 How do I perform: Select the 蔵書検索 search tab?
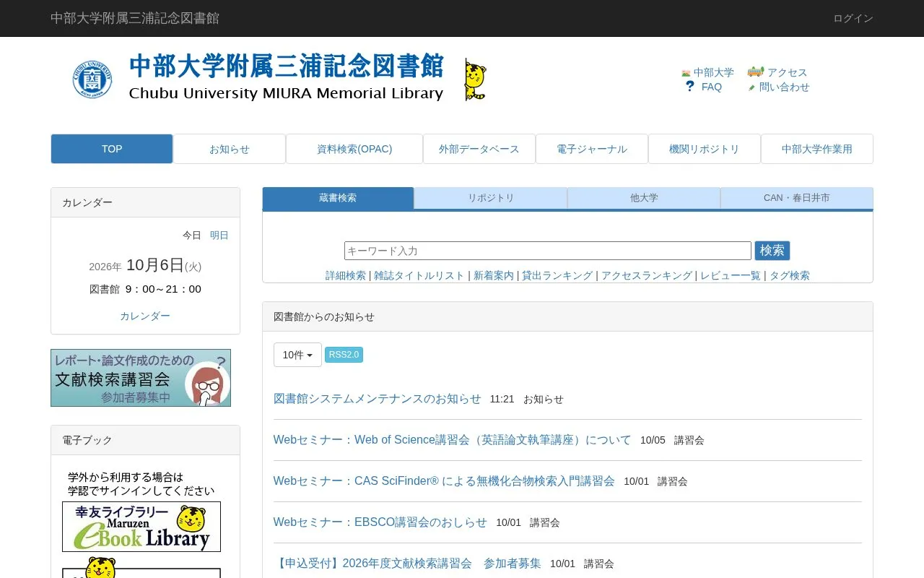[338, 198]
